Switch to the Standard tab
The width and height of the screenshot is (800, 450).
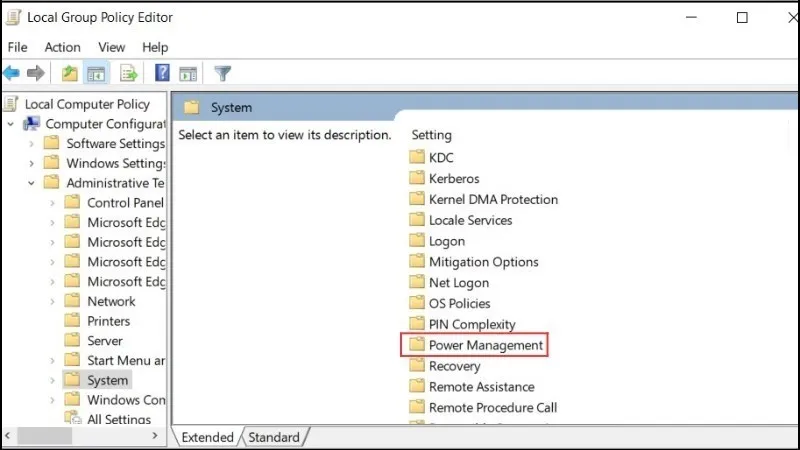(x=273, y=437)
